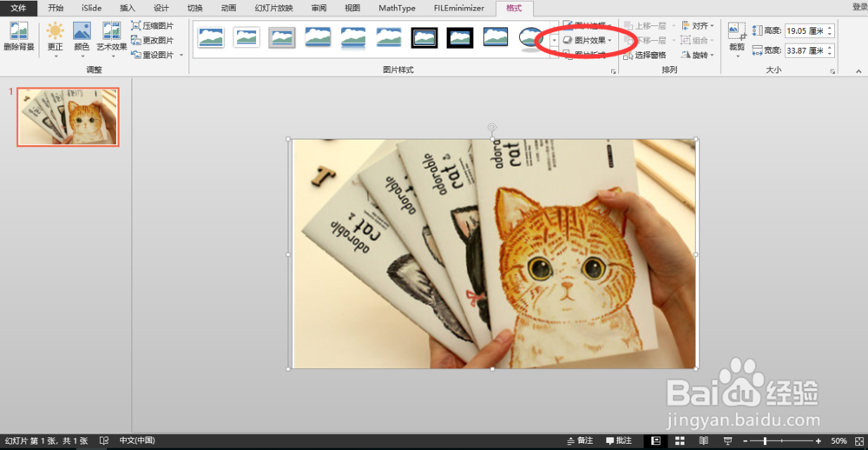Apply the thick black matte picture style
Screen dimensions: 868x450
coord(460,37)
